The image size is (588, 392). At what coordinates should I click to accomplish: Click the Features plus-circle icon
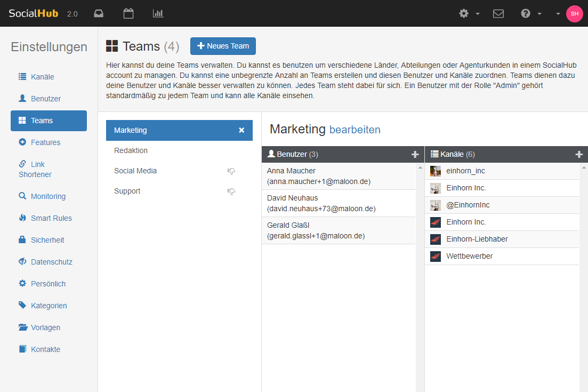(22, 142)
